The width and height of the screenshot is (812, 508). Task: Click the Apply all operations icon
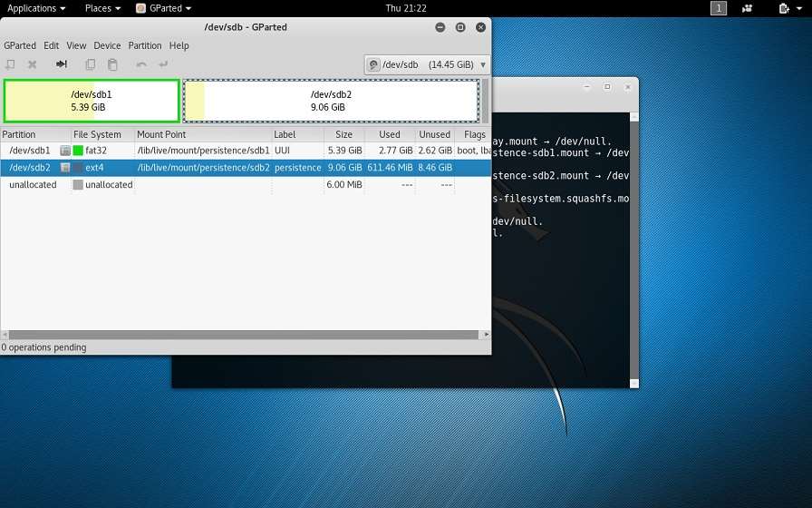pyautogui.click(x=163, y=64)
